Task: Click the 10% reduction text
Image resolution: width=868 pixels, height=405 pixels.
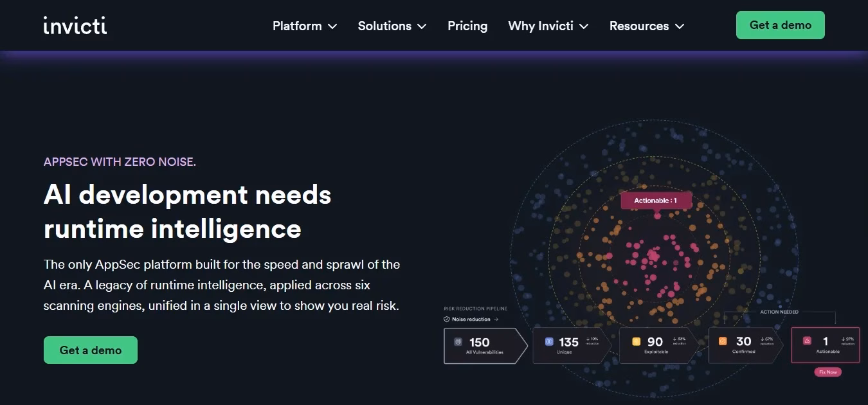Action: click(x=592, y=341)
